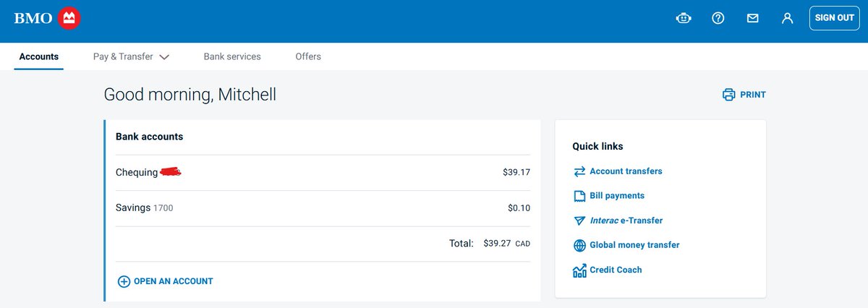Open the user profile icon
This screenshot has width=868, height=308.
tap(788, 18)
